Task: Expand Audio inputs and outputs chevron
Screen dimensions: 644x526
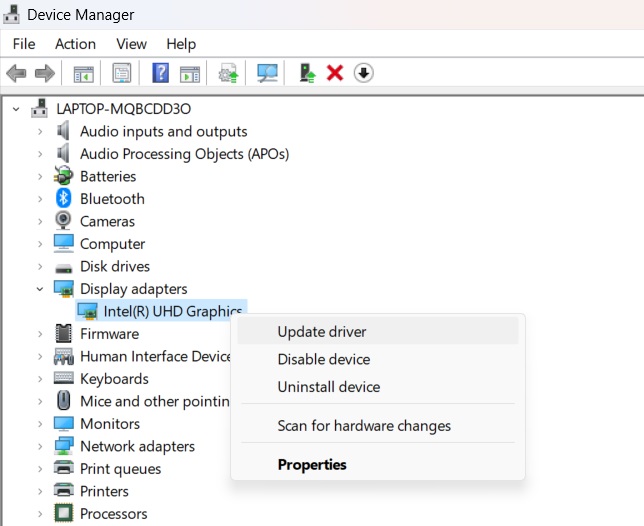Action: tap(40, 131)
